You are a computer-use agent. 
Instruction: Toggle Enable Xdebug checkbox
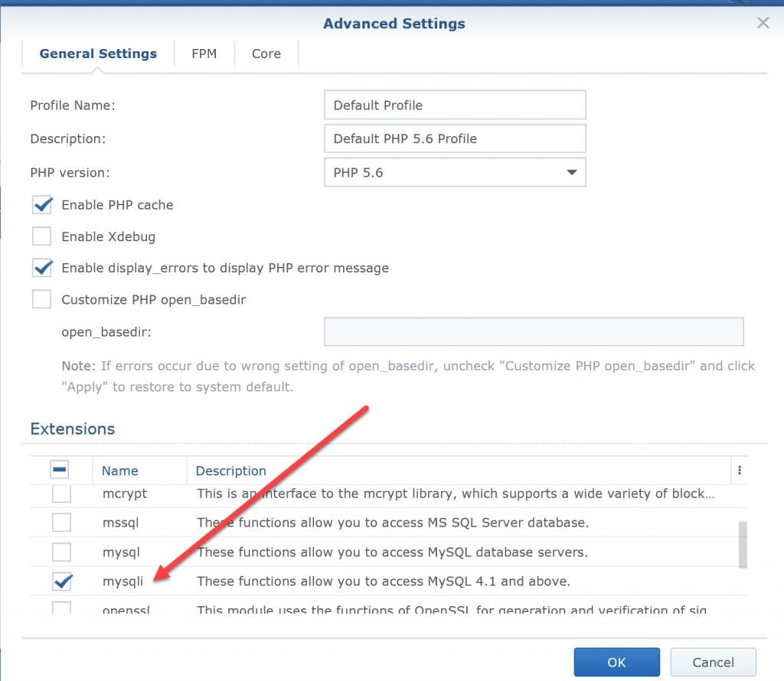[41, 236]
